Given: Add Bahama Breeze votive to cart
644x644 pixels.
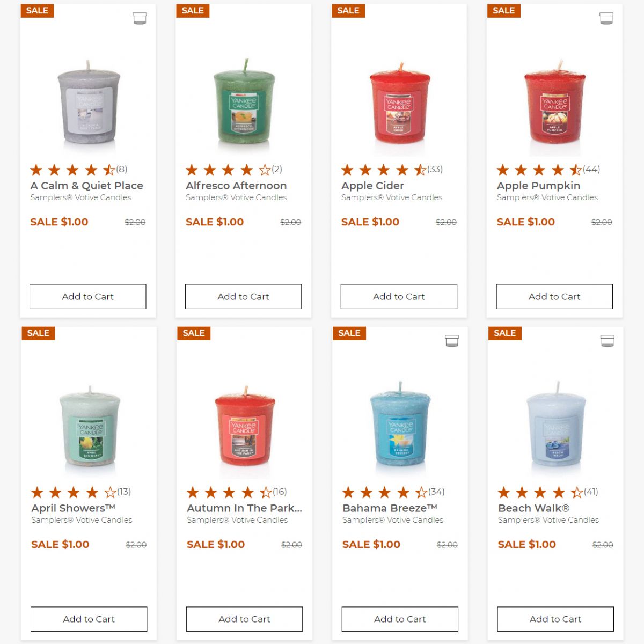Looking at the screenshot, I should coord(400,619).
